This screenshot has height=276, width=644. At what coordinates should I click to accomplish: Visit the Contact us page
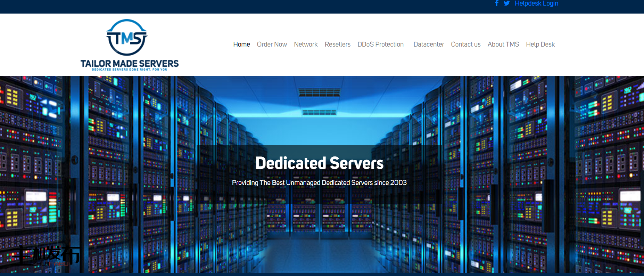[465, 44]
